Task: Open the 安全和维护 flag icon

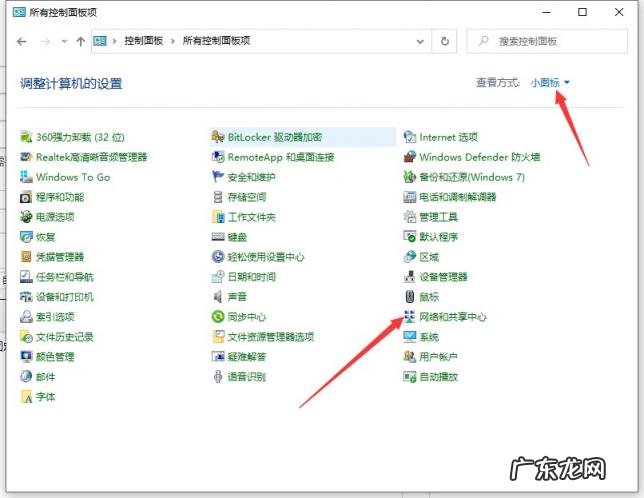Action: (x=218, y=177)
